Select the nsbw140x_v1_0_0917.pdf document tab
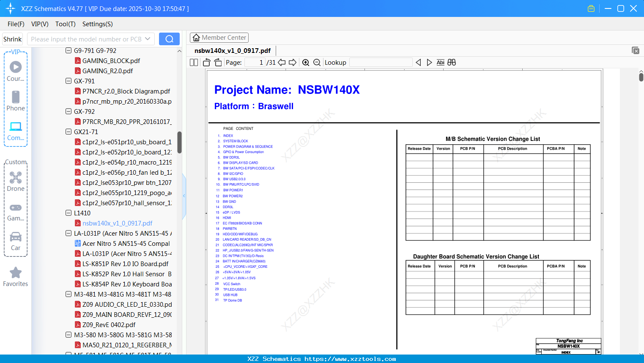 point(233,51)
